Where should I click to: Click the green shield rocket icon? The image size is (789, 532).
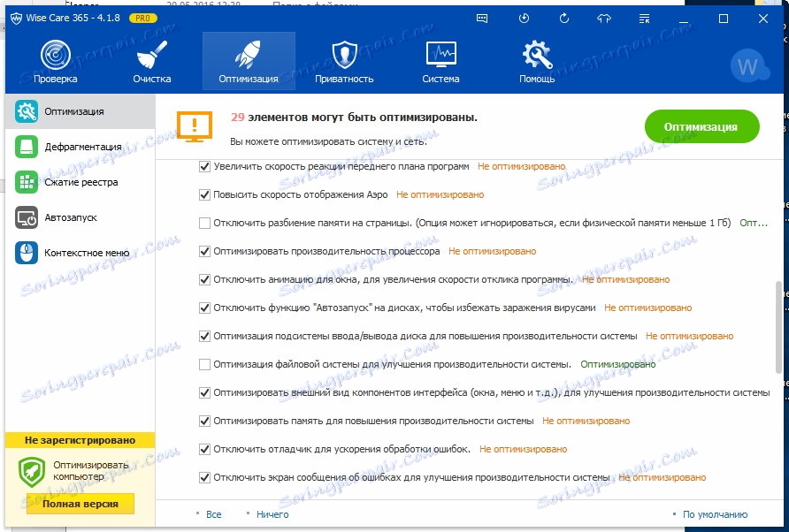(x=32, y=471)
